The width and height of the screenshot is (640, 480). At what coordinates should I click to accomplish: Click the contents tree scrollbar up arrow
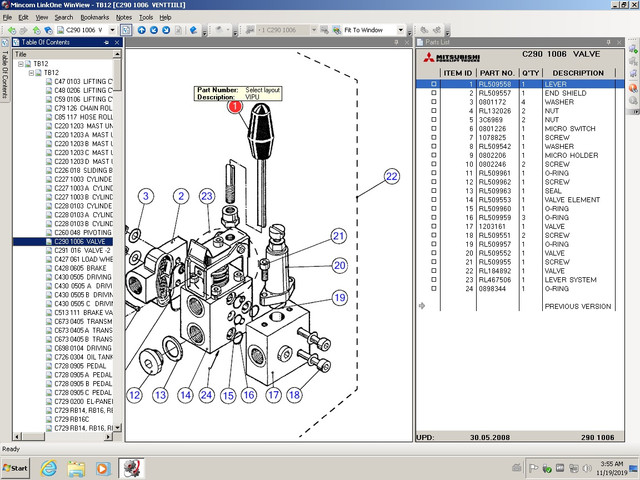click(118, 54)
